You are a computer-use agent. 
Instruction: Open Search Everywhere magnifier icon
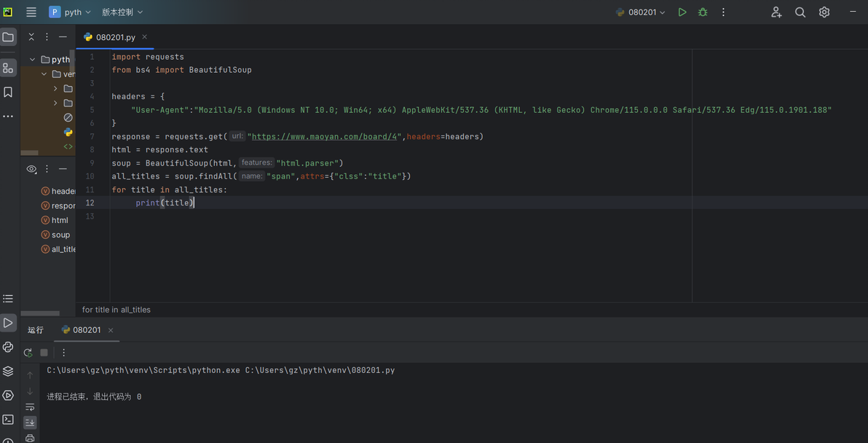[x=800, y=12]
